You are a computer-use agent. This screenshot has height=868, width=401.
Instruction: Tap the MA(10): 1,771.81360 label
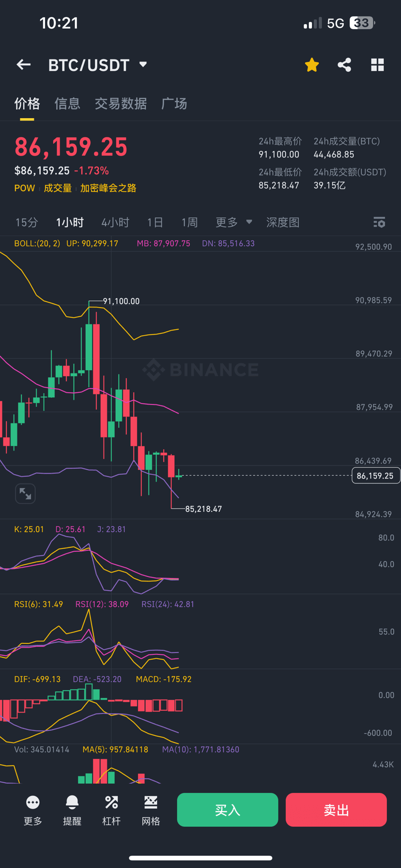200,750
